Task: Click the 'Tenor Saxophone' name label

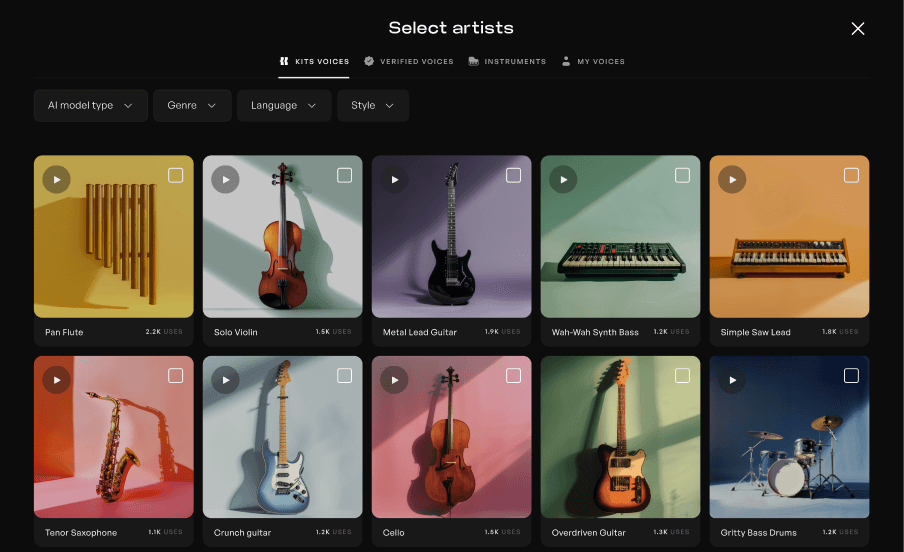Action: point(81,533)
